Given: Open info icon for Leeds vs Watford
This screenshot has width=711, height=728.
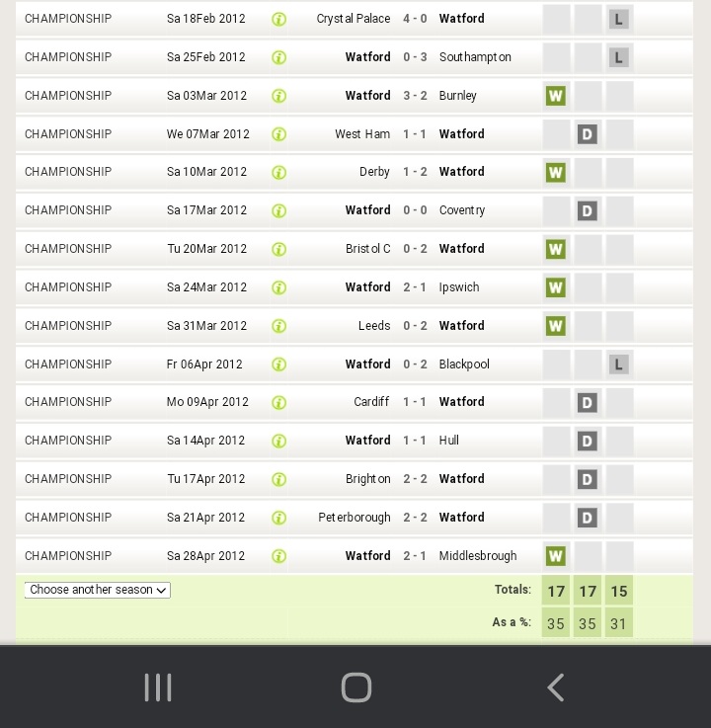Looking at the screenshot, I should 278,326.
